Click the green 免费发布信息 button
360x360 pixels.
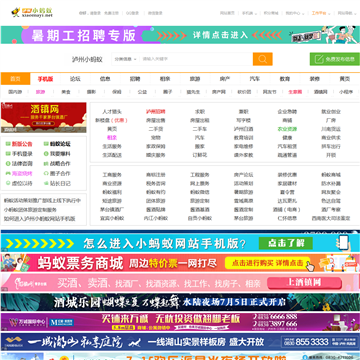pyautogui.click(x=335, y=59)
